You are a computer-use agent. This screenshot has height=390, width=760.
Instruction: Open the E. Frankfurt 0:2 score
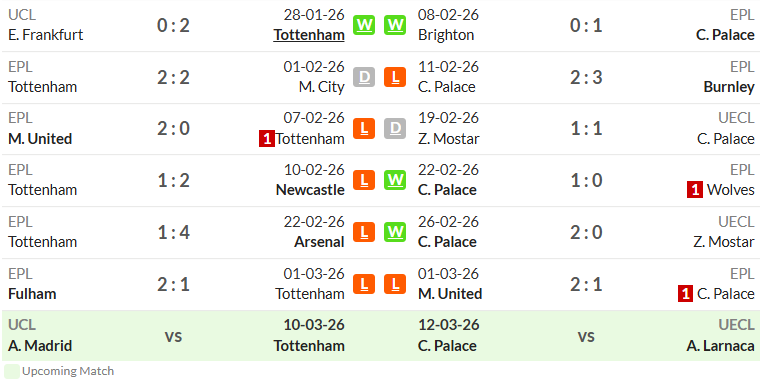[173, 25]
